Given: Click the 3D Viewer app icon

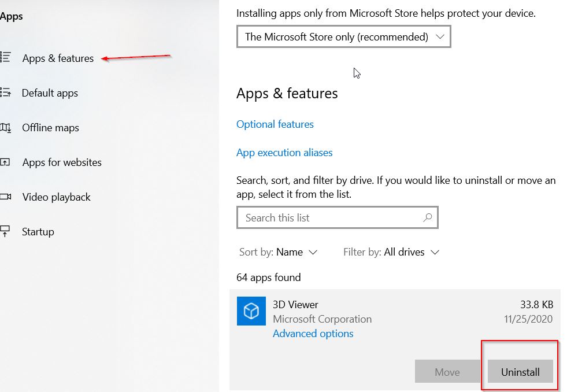Looking at the screenshot, I should pyautogui.click(x=251, y=311).
